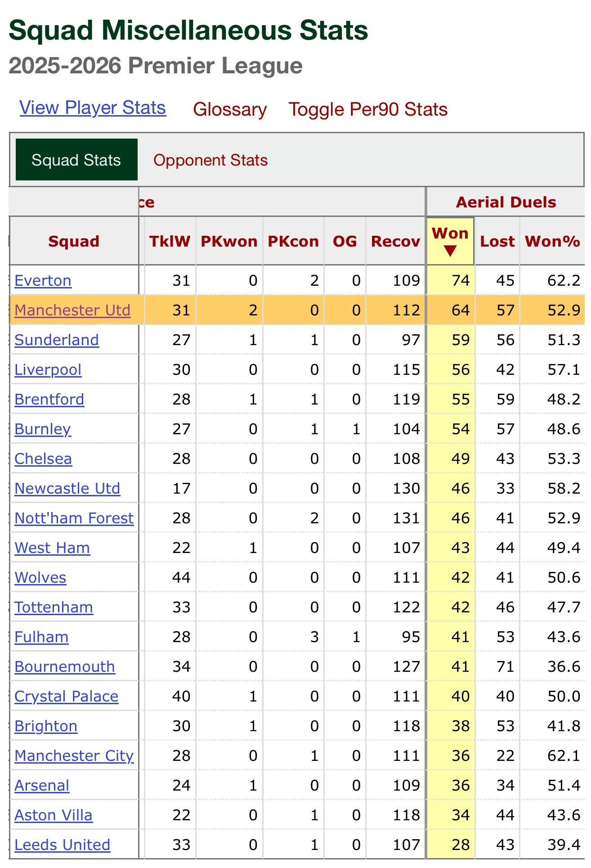Open the Leeds United squad link
591x868 pixels.
[63, 845]
